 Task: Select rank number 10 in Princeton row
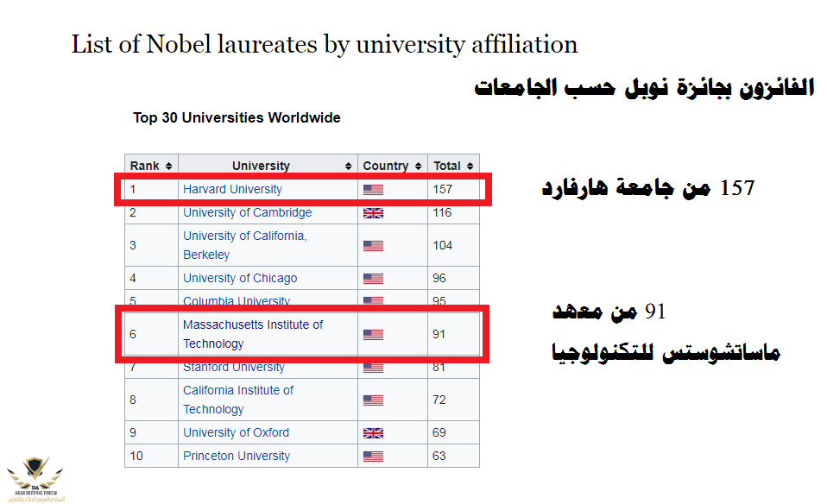136,456
